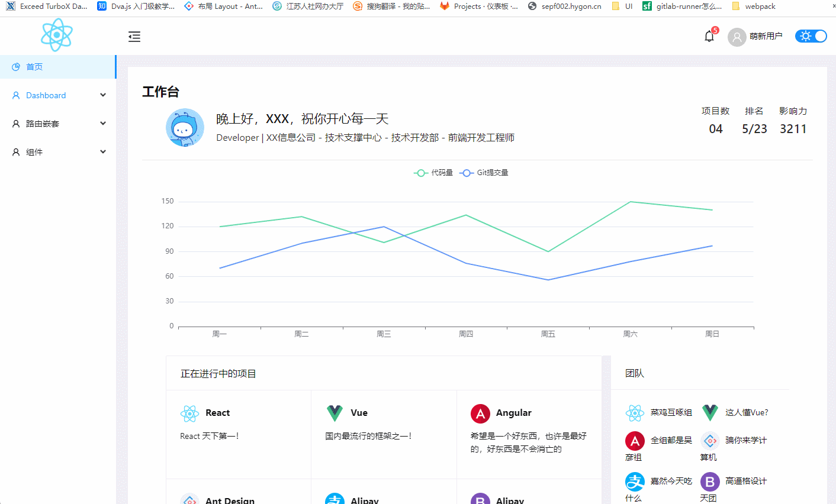Expand the 路由嵌套 submenu chevron
836x504 pixels.
click(103, 124)
